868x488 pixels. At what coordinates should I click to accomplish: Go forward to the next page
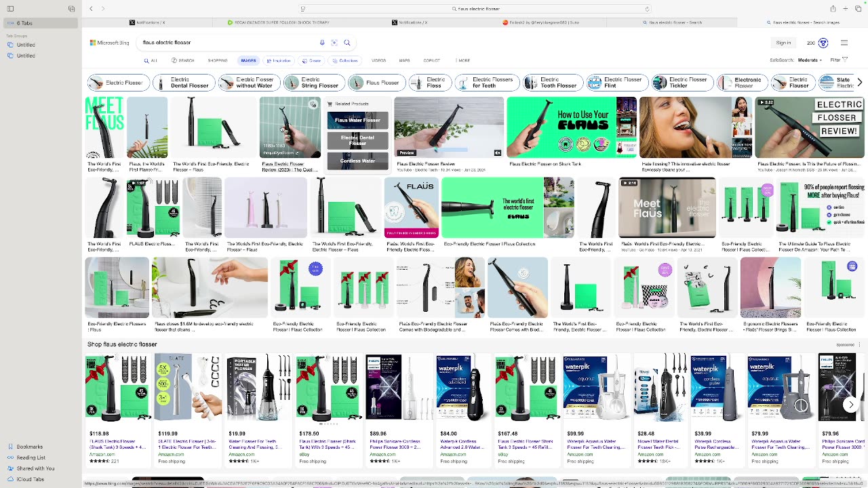pyautogui.click(x=103, y=9)
